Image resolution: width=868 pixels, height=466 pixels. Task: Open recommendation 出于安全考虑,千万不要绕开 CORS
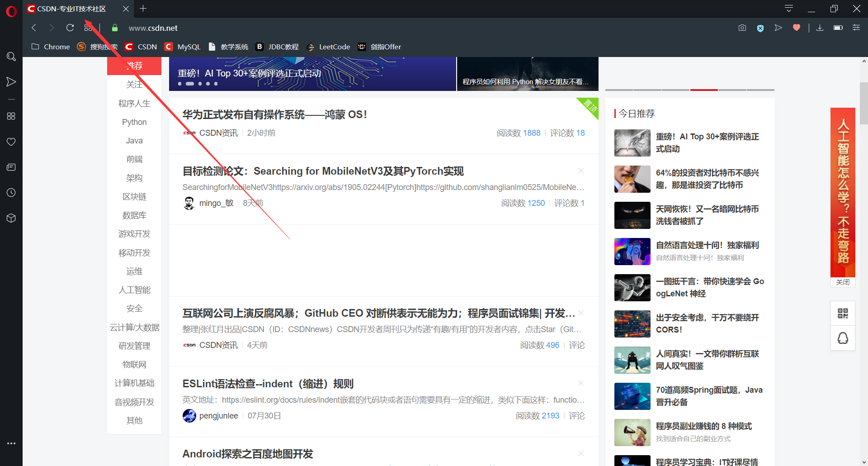pyautogui.click(x=707, y=323)
